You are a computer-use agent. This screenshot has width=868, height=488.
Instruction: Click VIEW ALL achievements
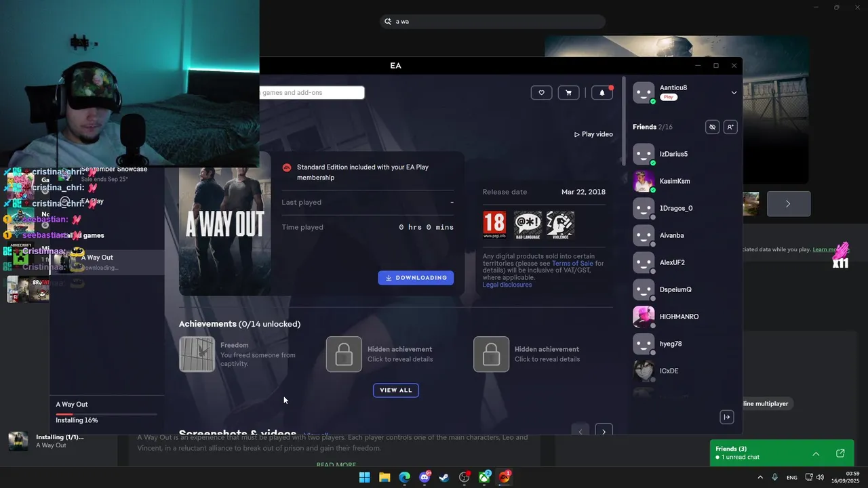point(396,390)
